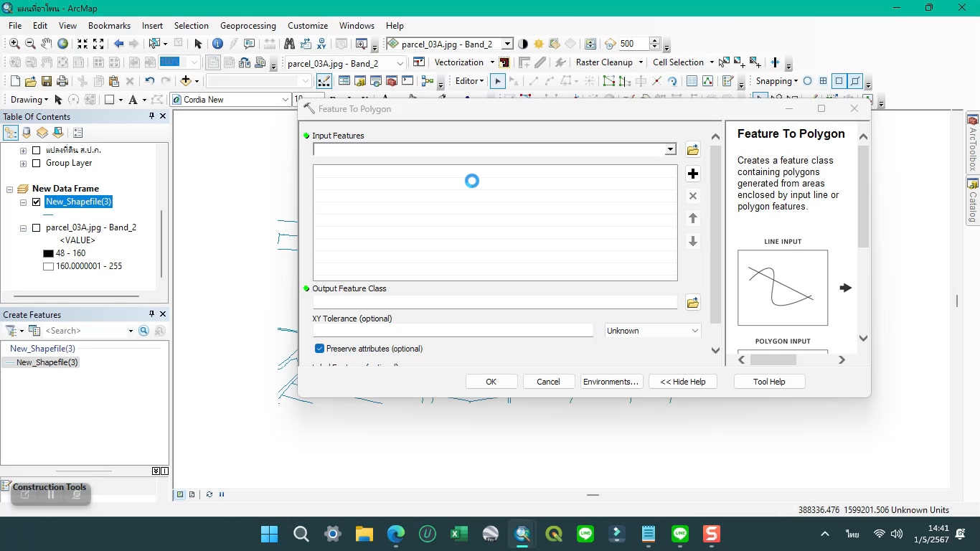Browse for Output Feature Class location
Viewport: 980px width, 551px height.
pyautogui.click(x=692, y=303)
